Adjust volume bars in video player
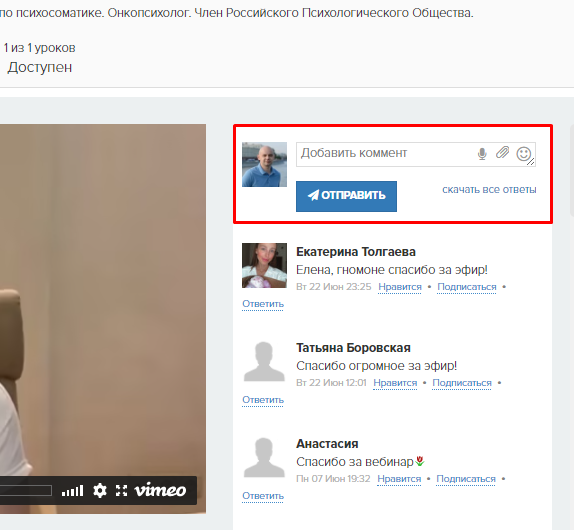Image resolution: width=574 pixels, height=530 pixels. point(72,491)
